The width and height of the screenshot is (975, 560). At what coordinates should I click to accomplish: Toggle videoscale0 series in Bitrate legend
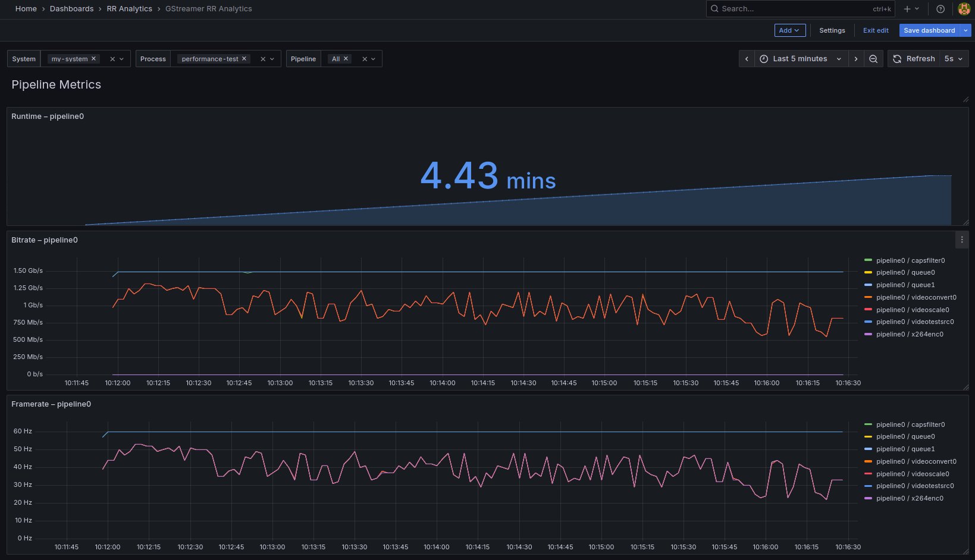coord(913,310)
